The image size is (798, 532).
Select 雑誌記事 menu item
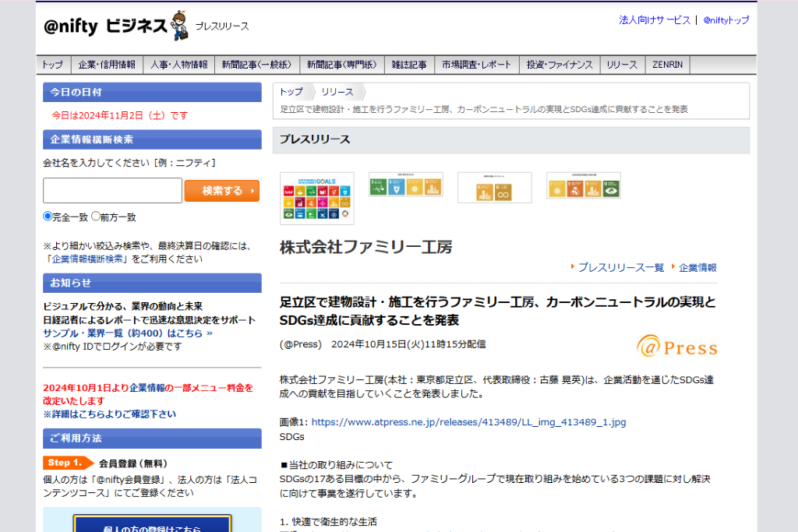pyautogui.click(x=409, y=65)
